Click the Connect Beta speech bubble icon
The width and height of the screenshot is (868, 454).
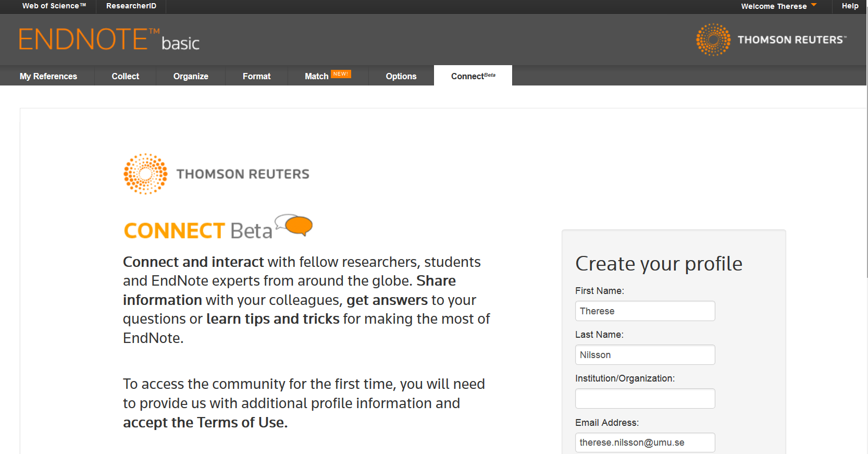point(294,225)
